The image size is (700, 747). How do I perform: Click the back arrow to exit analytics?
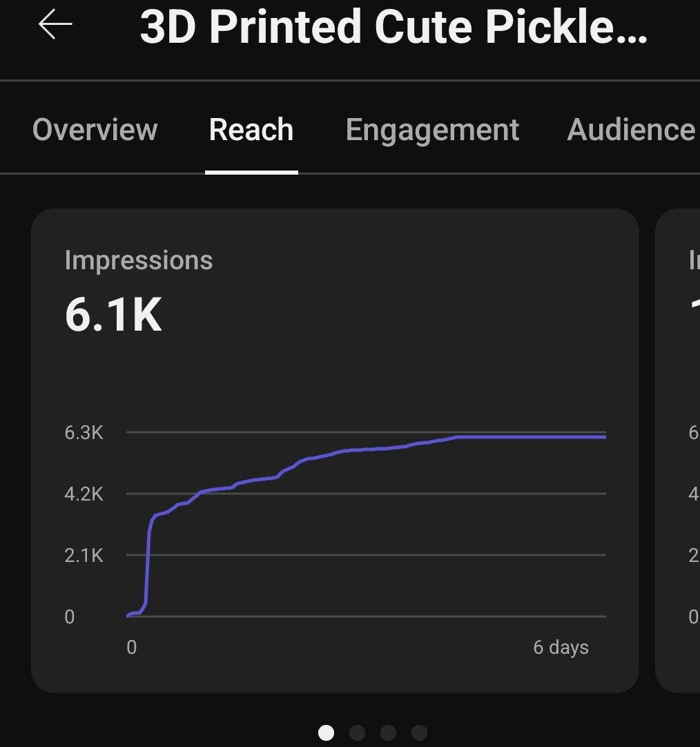click(54, 25)
